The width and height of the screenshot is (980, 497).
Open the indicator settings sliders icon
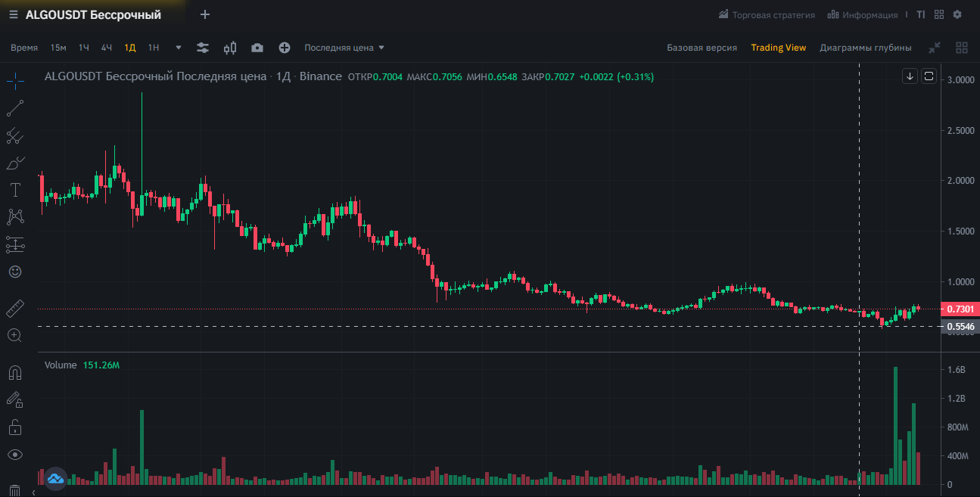click(x=203, y=48)
